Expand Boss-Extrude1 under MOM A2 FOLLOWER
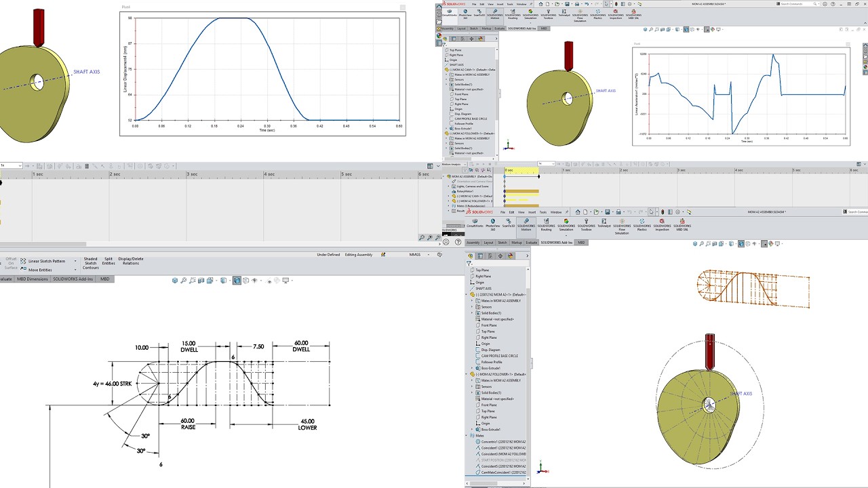Viewport: 868px width, 488px height. click(471, 430)
